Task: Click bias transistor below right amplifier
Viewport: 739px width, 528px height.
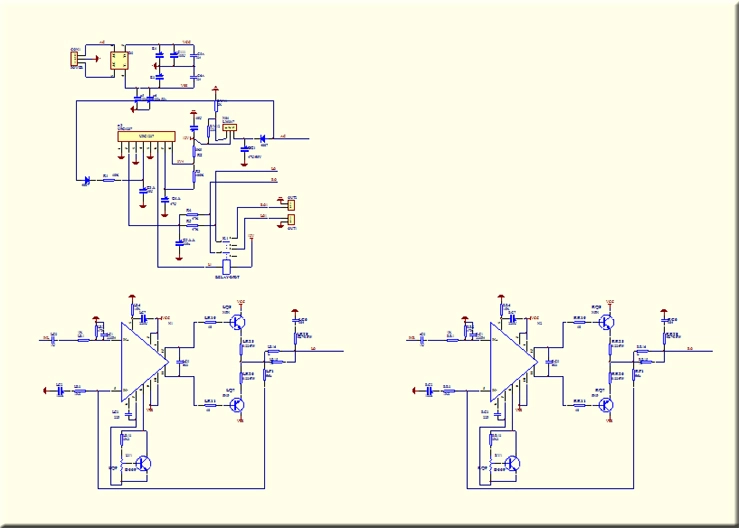Action: pyautogui.click(x=512, y=463)
